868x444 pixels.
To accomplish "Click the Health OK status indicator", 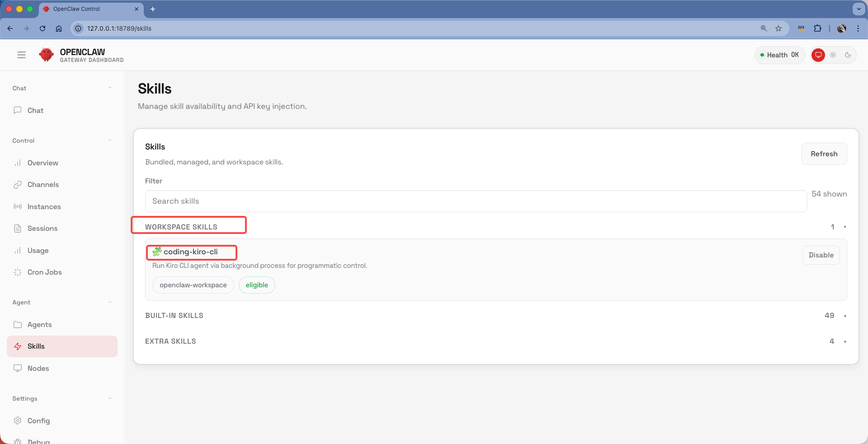I will (779, 55).
